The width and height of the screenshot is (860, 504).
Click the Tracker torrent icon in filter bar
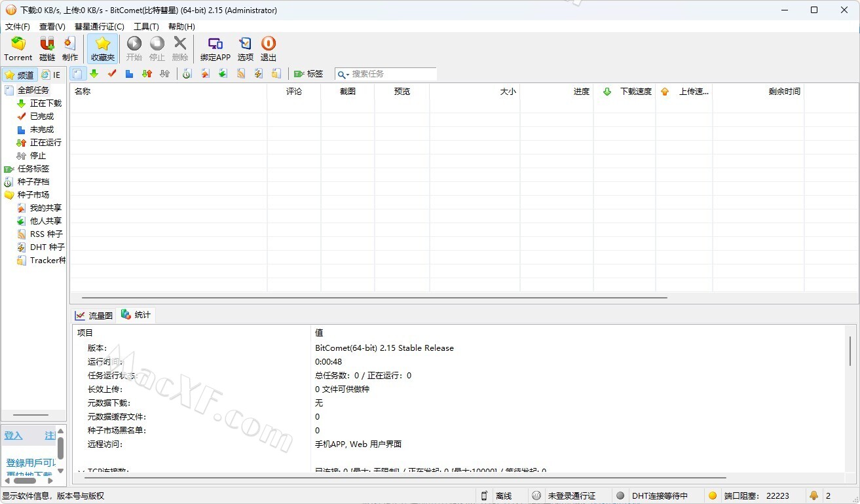click(276, 74)
